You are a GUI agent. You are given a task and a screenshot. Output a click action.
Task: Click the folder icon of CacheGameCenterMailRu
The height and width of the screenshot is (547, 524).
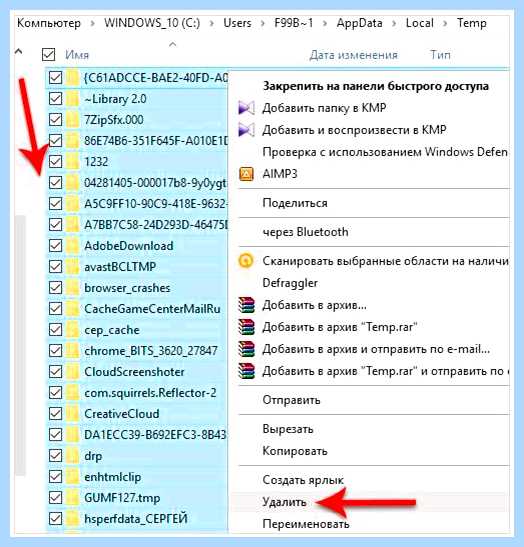(x=73, y=309)
